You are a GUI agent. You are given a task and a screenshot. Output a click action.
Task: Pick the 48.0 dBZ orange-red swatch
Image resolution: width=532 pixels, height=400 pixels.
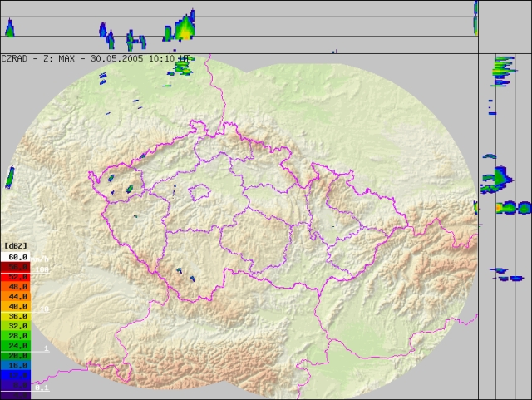(16, 287)
